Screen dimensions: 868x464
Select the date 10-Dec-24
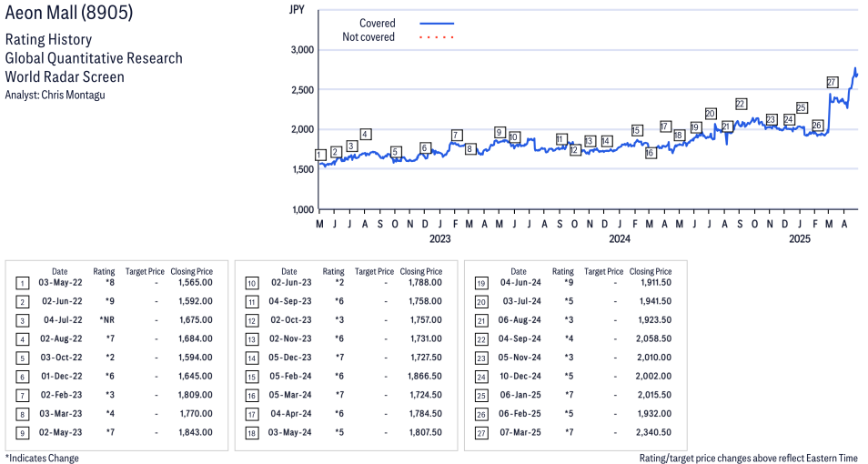[520, 377]
